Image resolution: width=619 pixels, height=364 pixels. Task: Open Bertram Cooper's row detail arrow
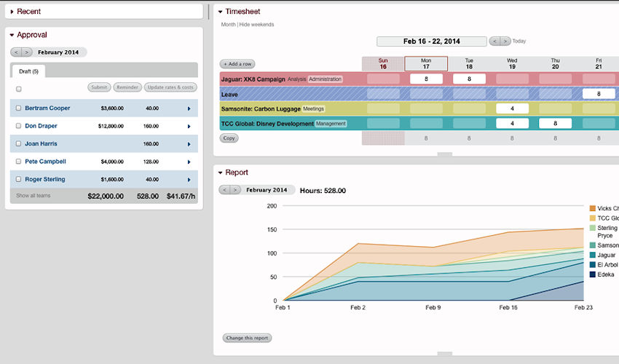pos(189,108)
